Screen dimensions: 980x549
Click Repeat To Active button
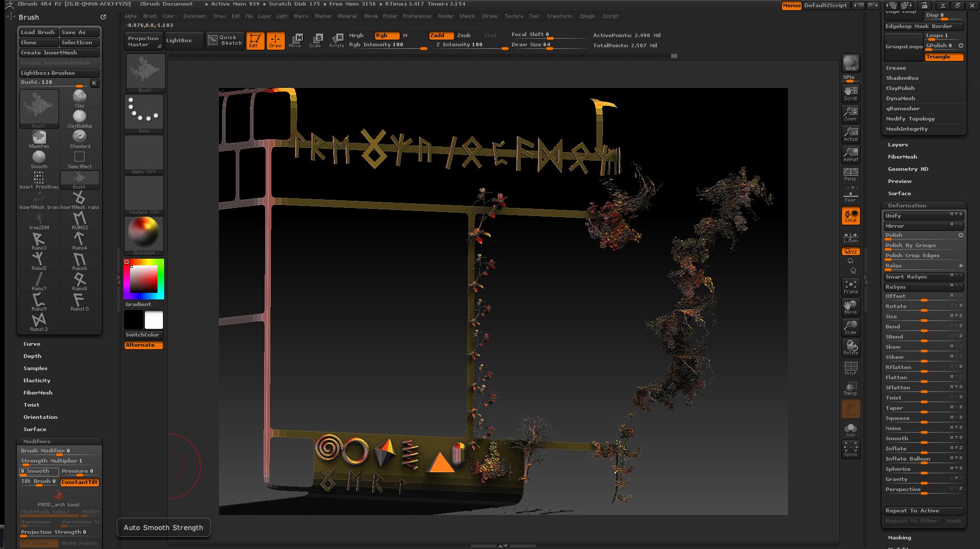(924, 511)
